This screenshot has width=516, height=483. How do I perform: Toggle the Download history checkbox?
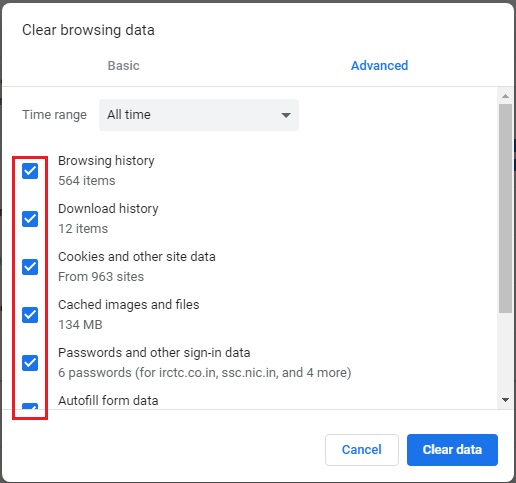[x=30, y=219]
